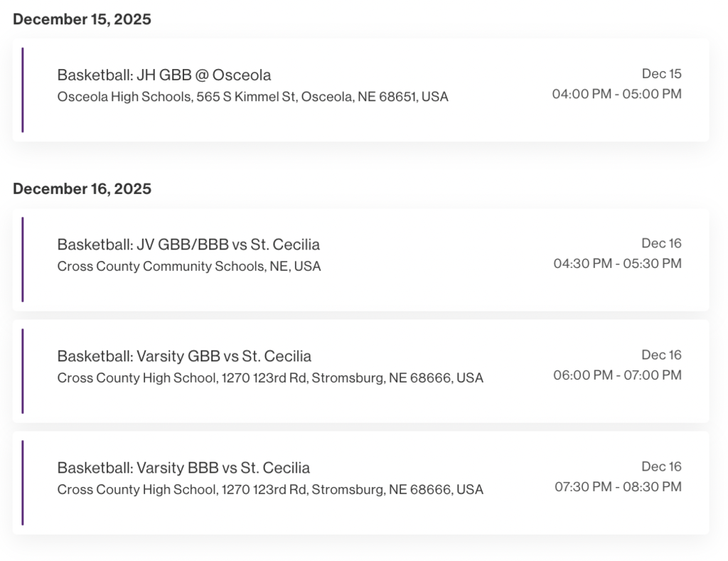Click the purple bar on the Varsity GBB card

23,371
